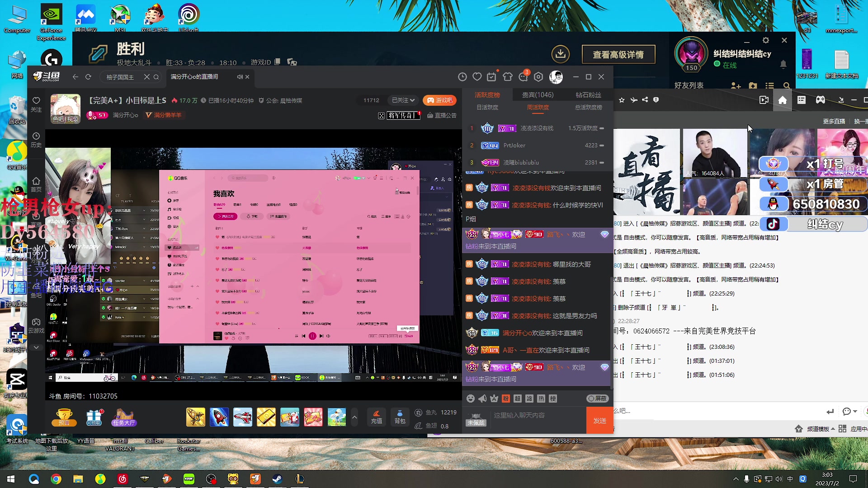Click the 周活跃度榜 tab in leaderboard
Image resolution: width=868 pixels, height=488 pixels.
click(x=537, y=107)
